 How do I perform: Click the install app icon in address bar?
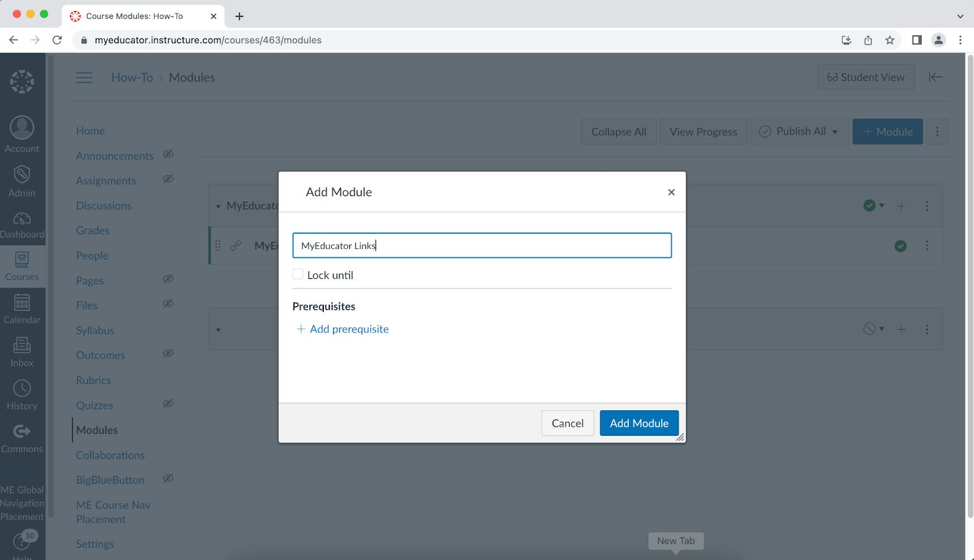(846, 40)
